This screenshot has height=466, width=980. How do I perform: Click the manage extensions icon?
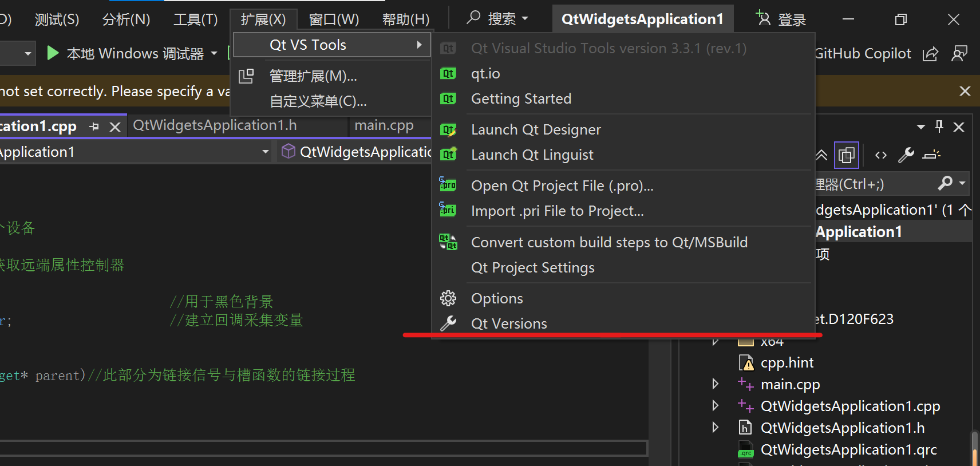click(x=246, y=76)
